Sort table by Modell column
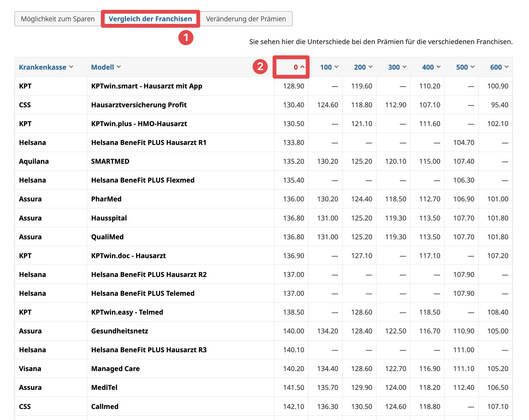Image resolution: width=529 pixels, height=420 pixels. coord(106,67)
